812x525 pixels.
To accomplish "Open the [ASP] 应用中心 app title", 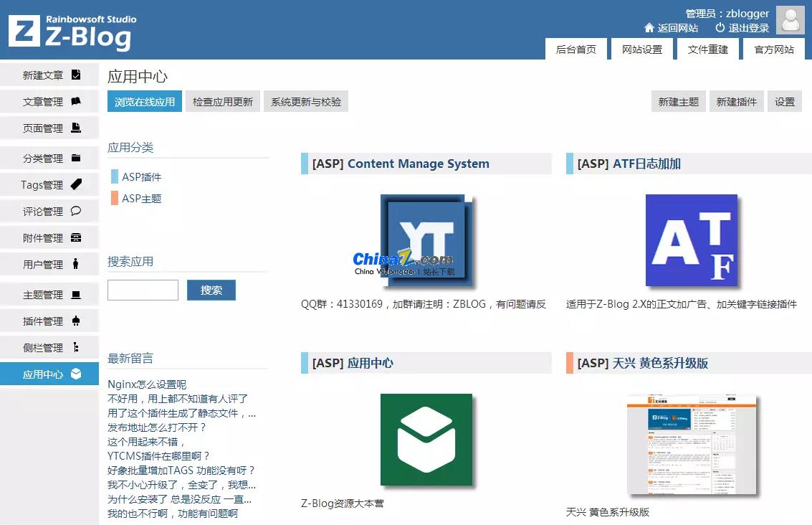I will click(x=352, y=363).
